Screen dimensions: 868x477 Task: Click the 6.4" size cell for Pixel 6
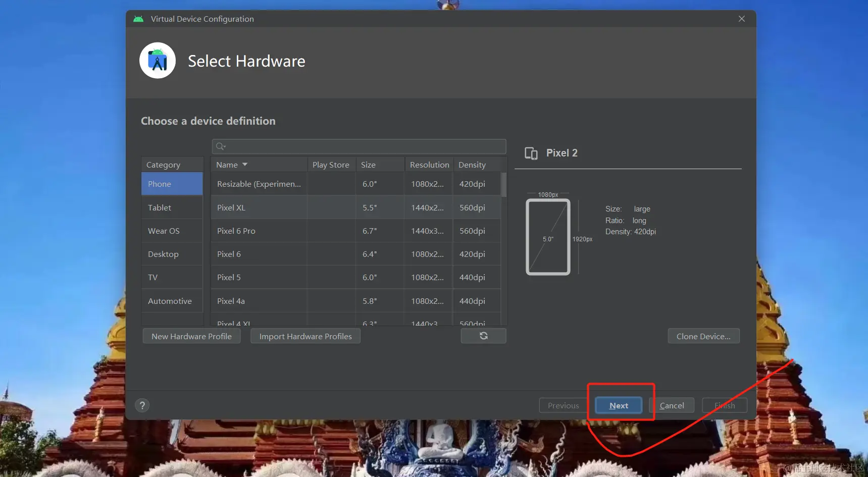tap(380, 254)
